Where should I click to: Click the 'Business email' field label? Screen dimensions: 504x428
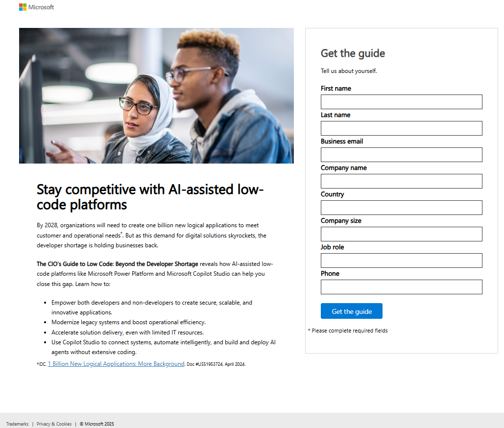point(342,142)
